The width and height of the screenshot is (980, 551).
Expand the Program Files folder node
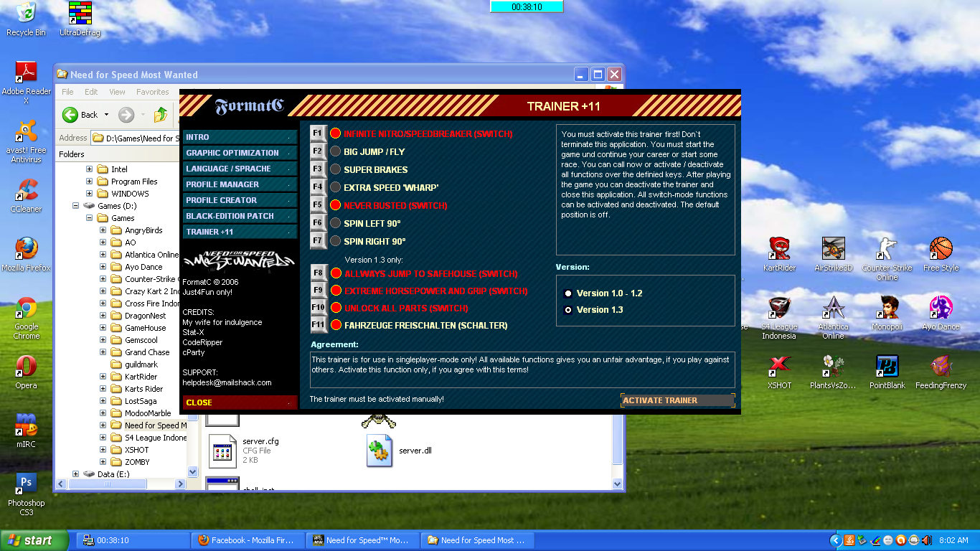coord(90,182)
